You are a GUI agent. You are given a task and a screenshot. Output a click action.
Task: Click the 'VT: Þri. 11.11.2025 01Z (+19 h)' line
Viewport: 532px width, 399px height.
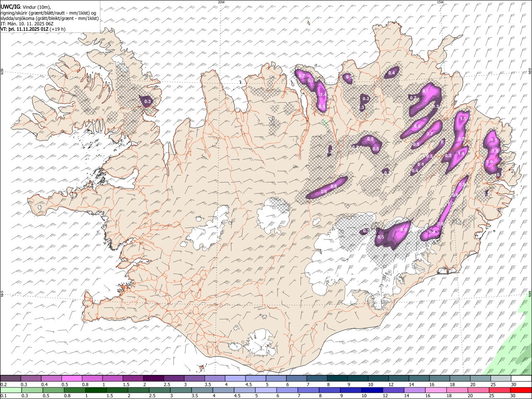[x=33, y=29]
